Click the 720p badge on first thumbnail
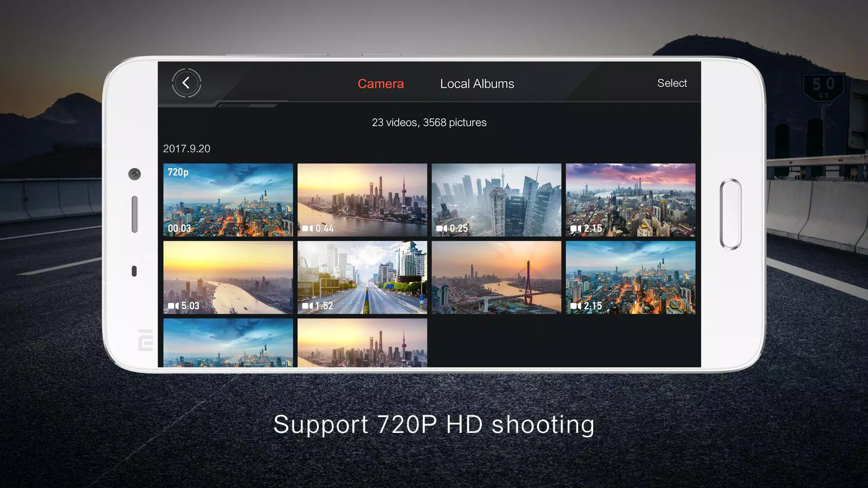The image size is (868, 488). point(178,172)
